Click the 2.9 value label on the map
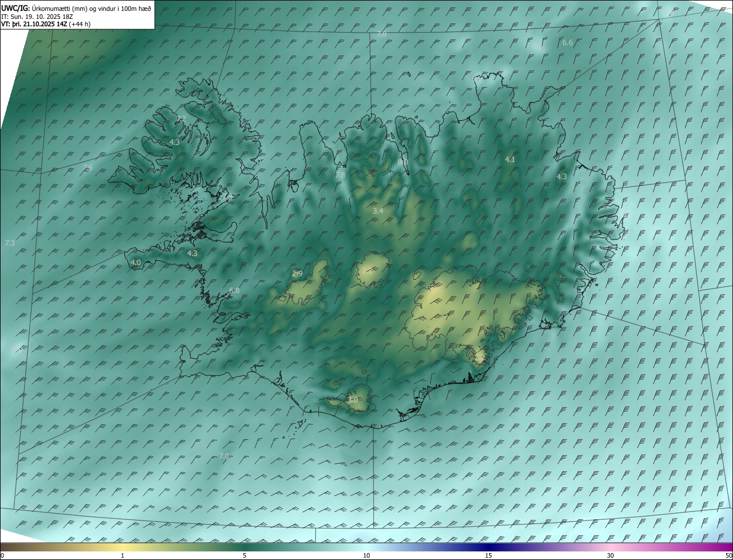The width and height of the screenshot is (733, 560). coord(297,274)
